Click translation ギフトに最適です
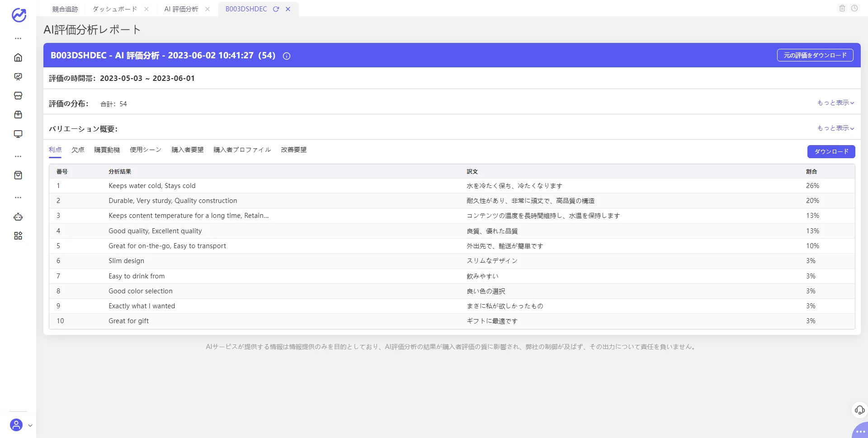The width and height of the screenshot is (868, 438). [x=492, y=321]
